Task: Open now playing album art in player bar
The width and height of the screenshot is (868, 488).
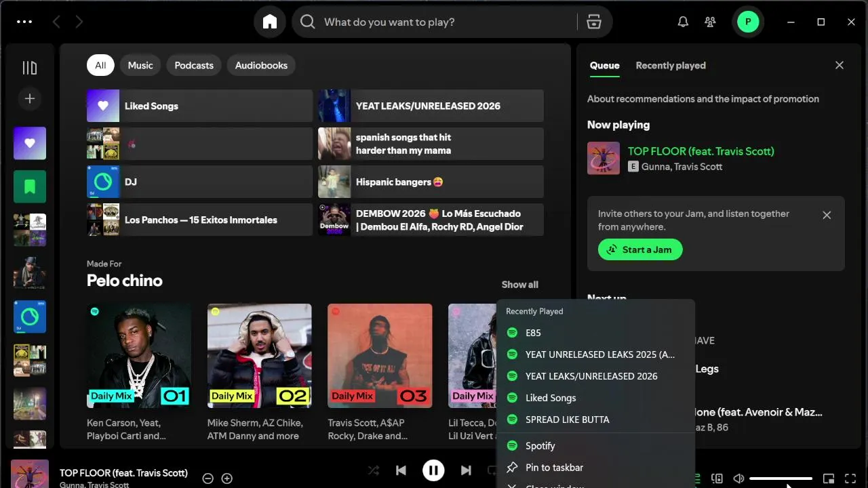Action: pos(30,474)
